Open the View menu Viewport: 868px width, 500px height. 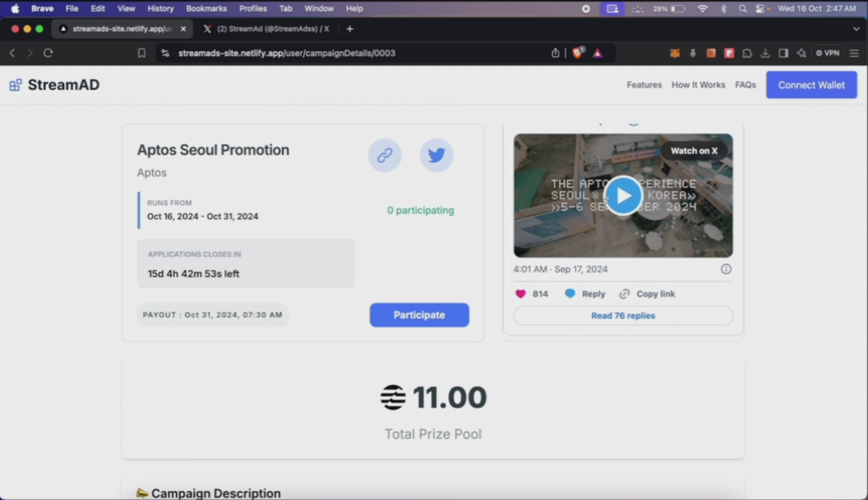126,9
